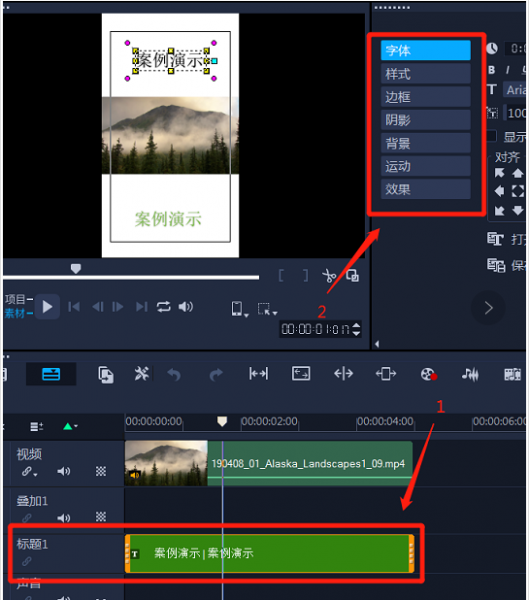Screen dimensions: 529x600
Task: Open the track manager list icon
Action: click(36, 426)
